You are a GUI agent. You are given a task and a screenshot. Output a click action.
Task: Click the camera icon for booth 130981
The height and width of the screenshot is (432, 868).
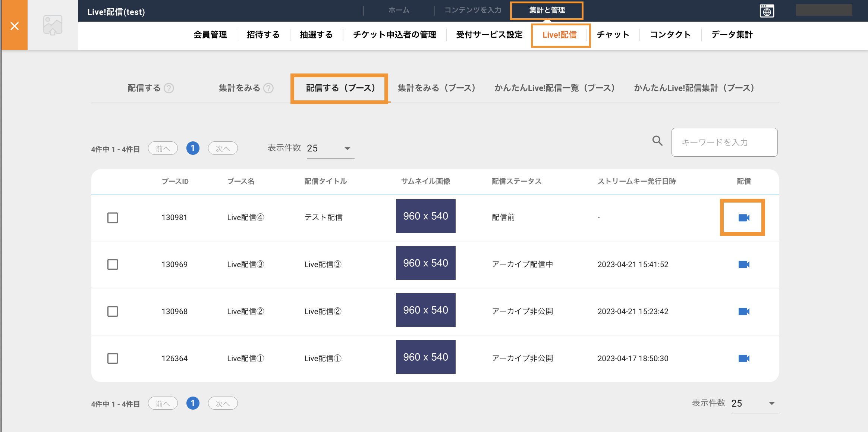click(x=744, y=217)
